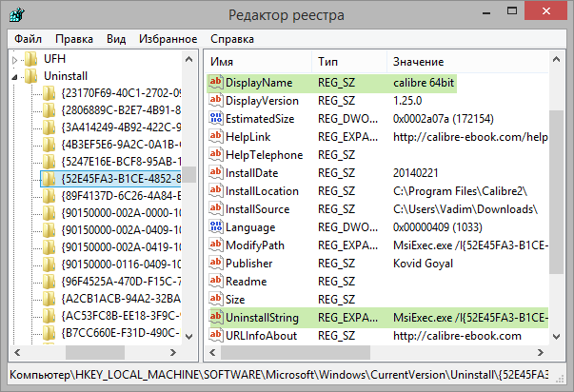Image resolution: width=574 pixels, height=392 pixels.
Task: Select the {89F4137D-6C26-4A84 registry key
Action: click(121, 196)
